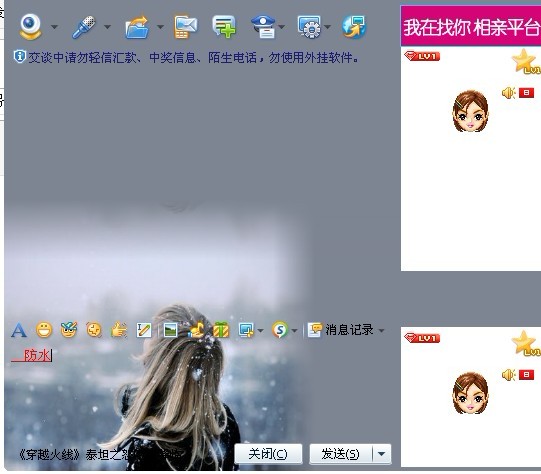
Task: Click the safety notice info shield icon
Action: (x=19, y=57)
